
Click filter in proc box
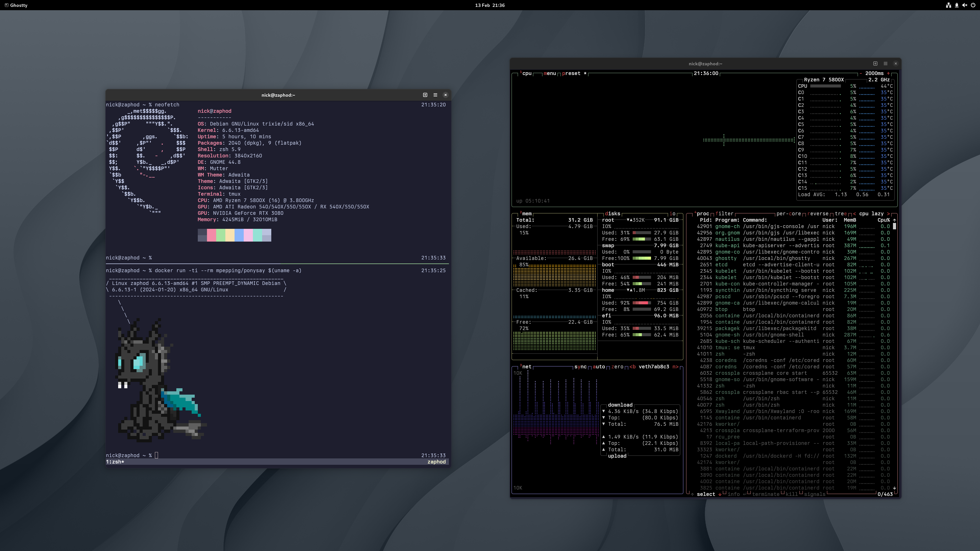point(724,214)
